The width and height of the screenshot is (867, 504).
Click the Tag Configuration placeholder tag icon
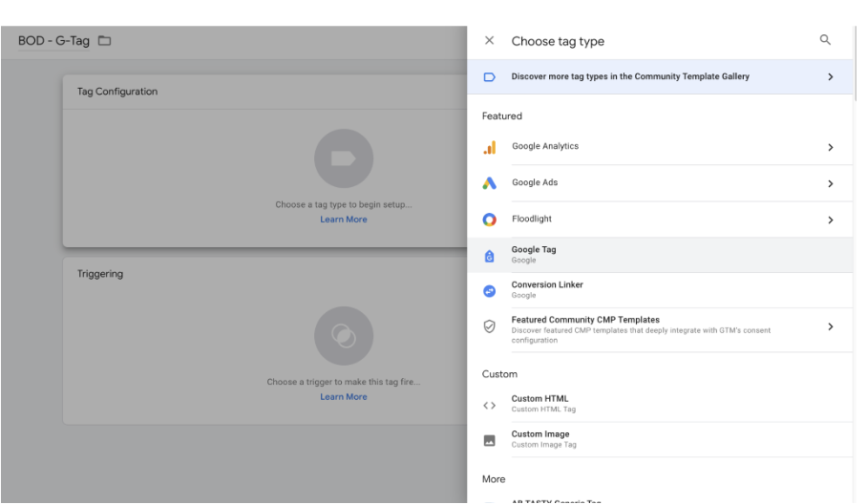[x=344, y=158]
